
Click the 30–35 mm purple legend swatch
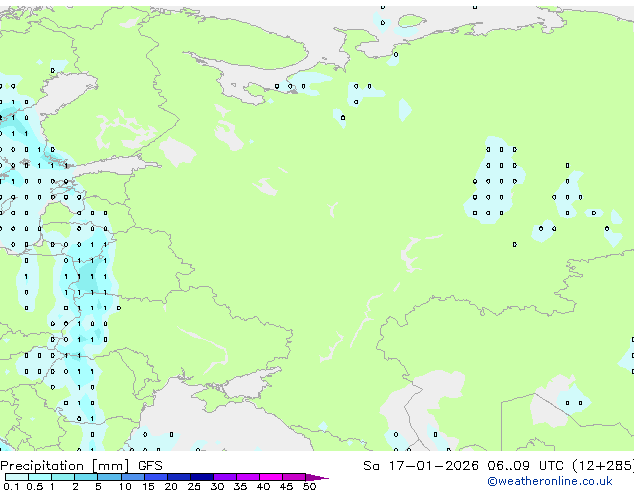point(225,477)
